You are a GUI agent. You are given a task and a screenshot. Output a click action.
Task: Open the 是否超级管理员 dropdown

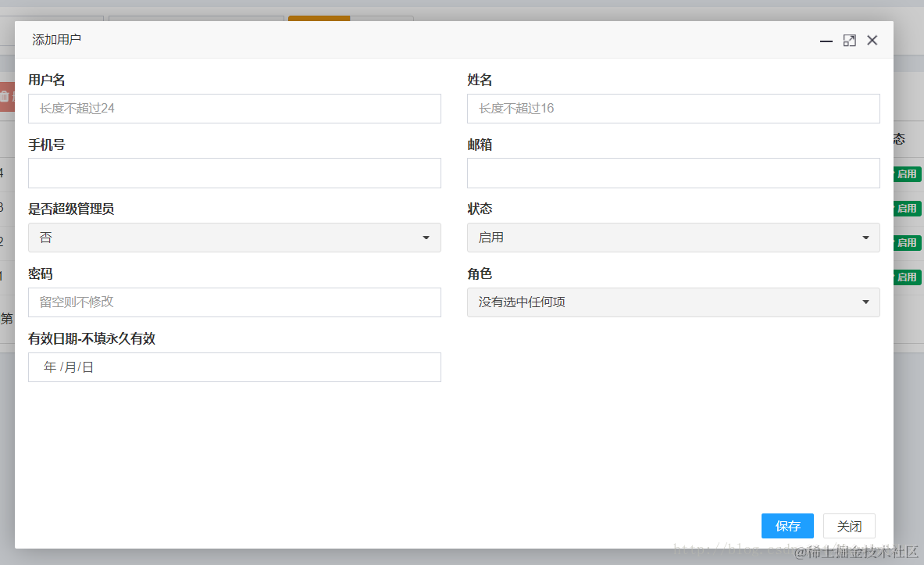click(x=234, y=238)
